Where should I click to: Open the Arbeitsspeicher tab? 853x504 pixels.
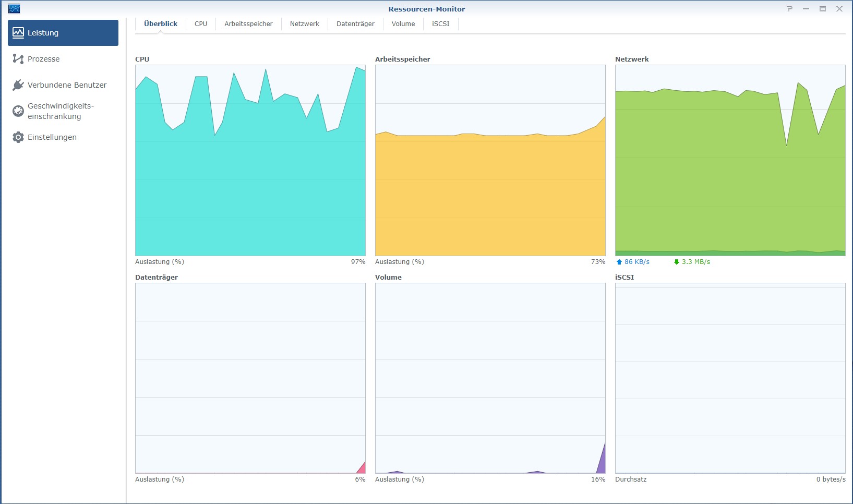(x=248, y=24)
